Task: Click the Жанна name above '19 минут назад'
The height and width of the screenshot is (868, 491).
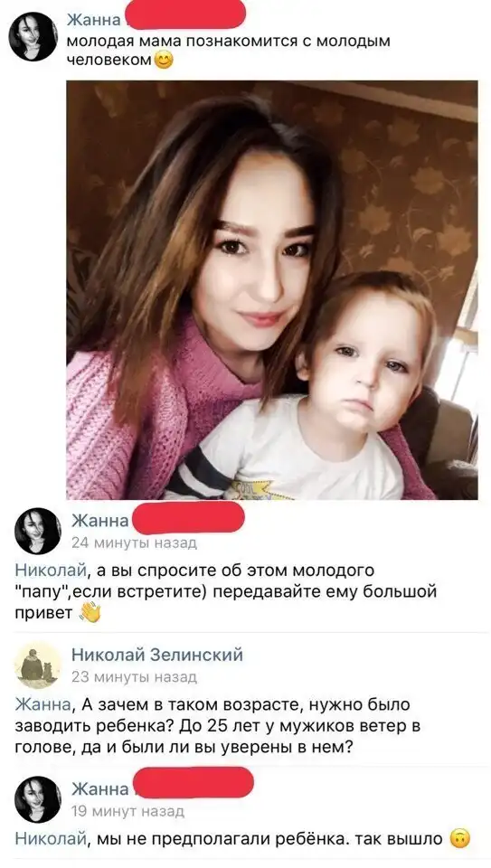Action: [100, 788]
